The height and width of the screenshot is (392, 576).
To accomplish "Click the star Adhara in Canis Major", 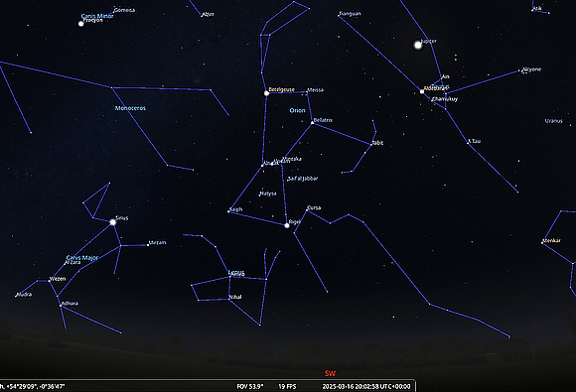I will [x=61, y=306].
